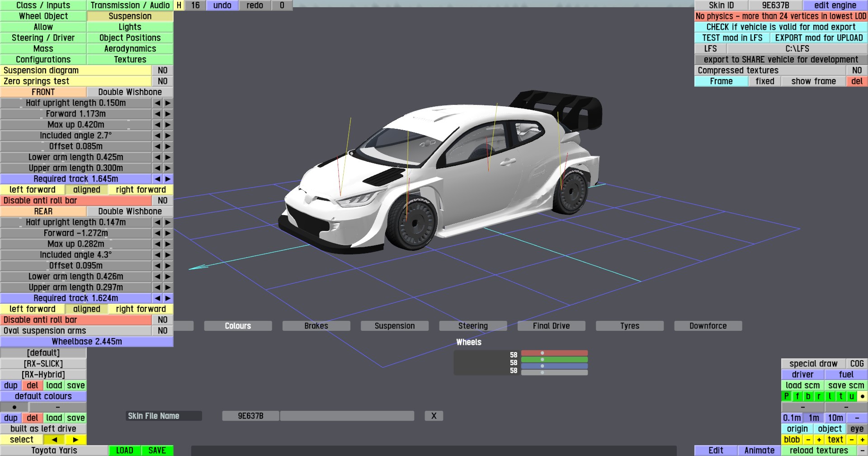Screen dimensions: 868x456
Task: Click the green t view button
Action: [x=841, y=396]
